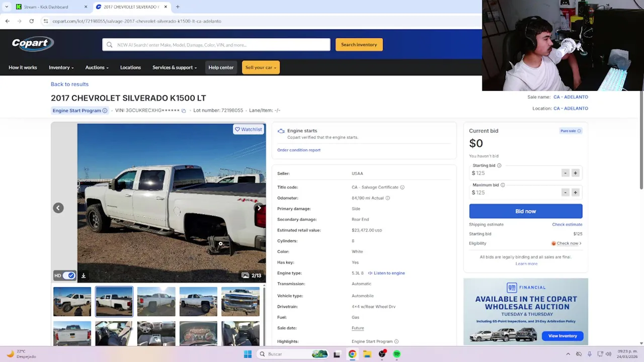
Task: Expand the Sell your car dropdown
Action: pos(261,67)
